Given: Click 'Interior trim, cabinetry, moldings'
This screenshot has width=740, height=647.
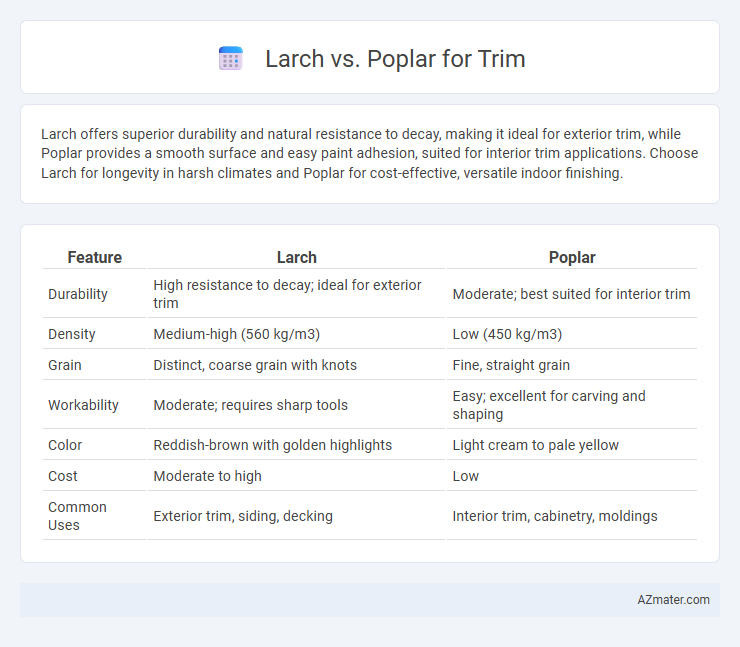Looking at the screenshot, I should [555, 516].
